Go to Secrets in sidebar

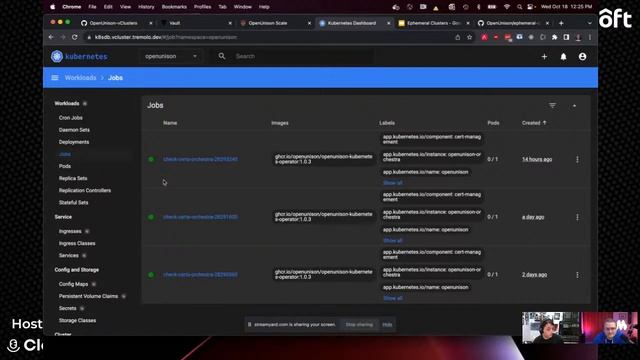tap(68, 308)
